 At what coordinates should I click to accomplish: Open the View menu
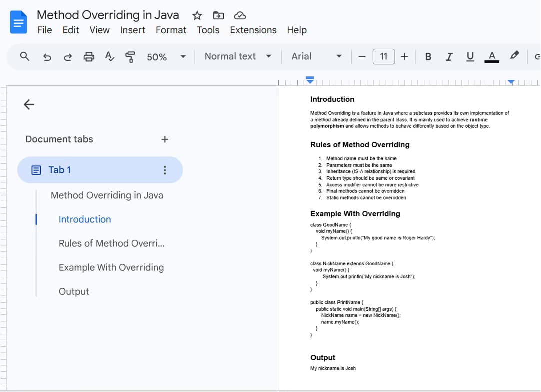click(99, 30)
